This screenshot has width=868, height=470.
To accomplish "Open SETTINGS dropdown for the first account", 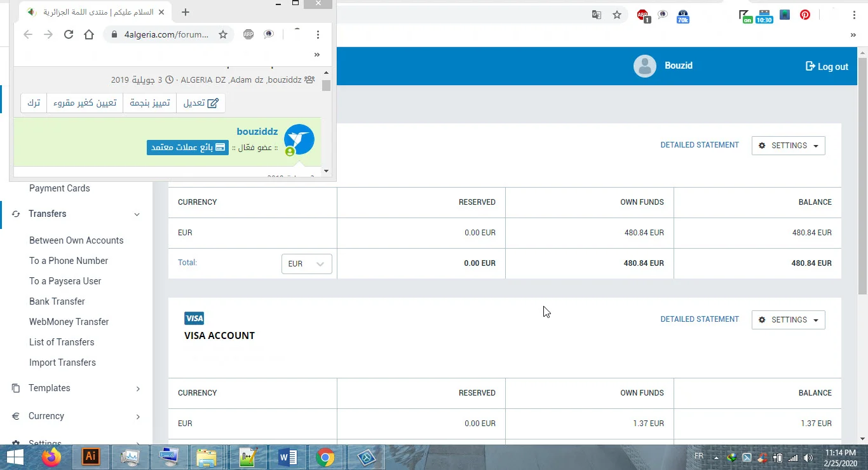I will (x=788, y=146).
